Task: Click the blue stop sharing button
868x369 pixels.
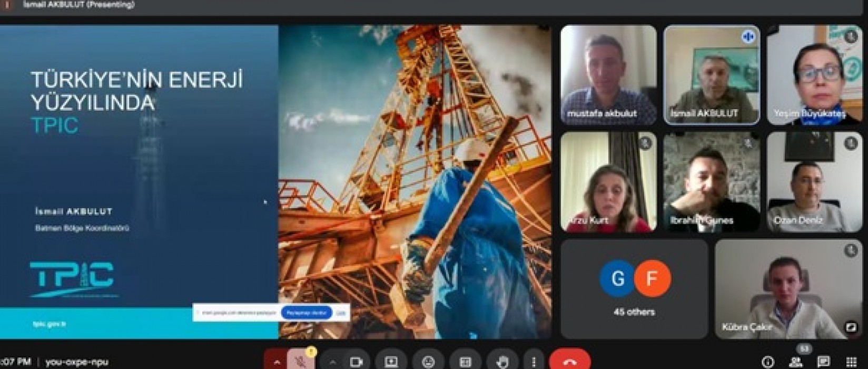Action: tap(307, 313)
